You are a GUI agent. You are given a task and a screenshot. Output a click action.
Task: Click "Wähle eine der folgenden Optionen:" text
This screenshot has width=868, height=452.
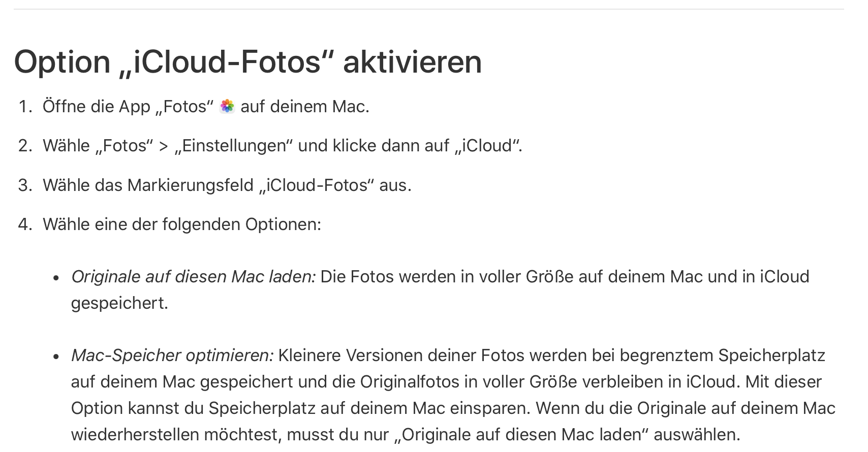(182, 224)
